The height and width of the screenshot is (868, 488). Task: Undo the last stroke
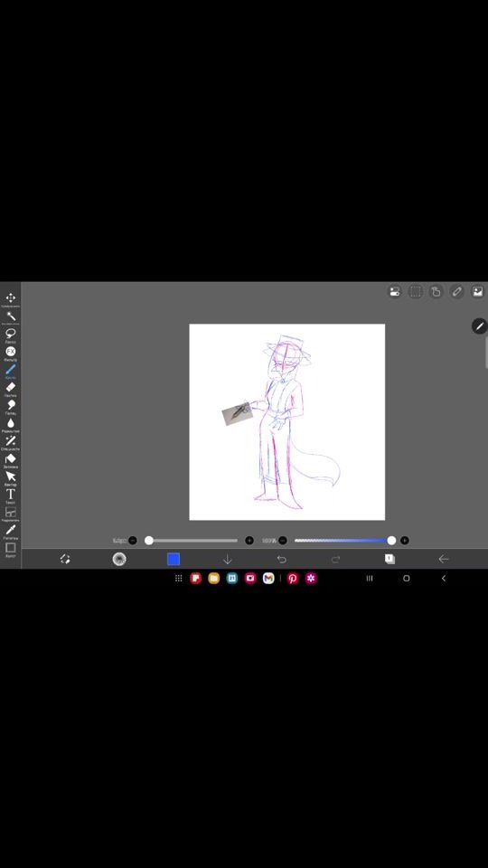282,559
